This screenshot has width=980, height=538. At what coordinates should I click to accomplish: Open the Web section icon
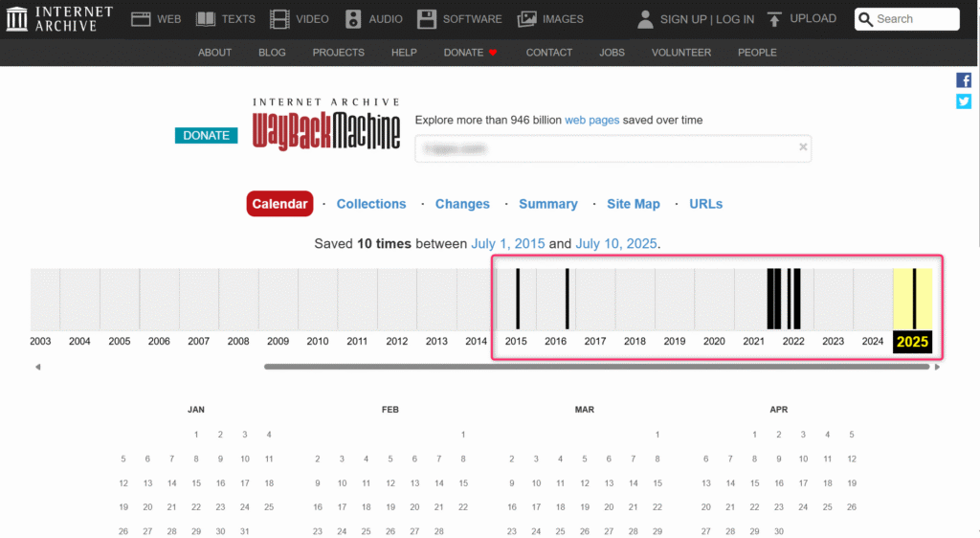click(141, 19)
